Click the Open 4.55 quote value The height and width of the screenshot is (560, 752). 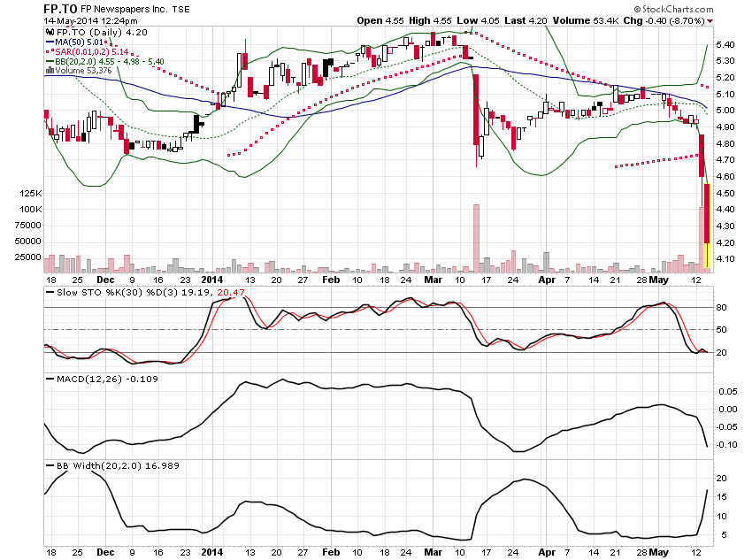[380, 20]
